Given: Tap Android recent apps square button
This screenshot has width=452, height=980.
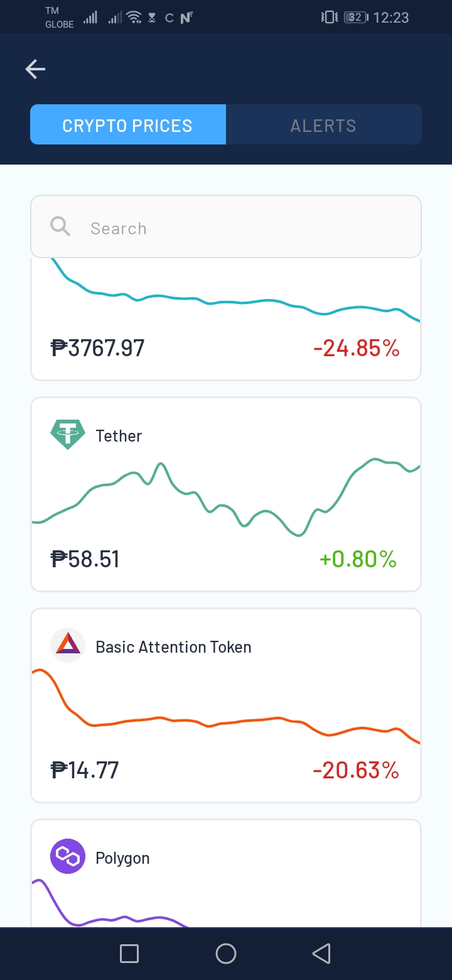Looking at the screenshot, I should pyautogui.click(x=129, y=954).
